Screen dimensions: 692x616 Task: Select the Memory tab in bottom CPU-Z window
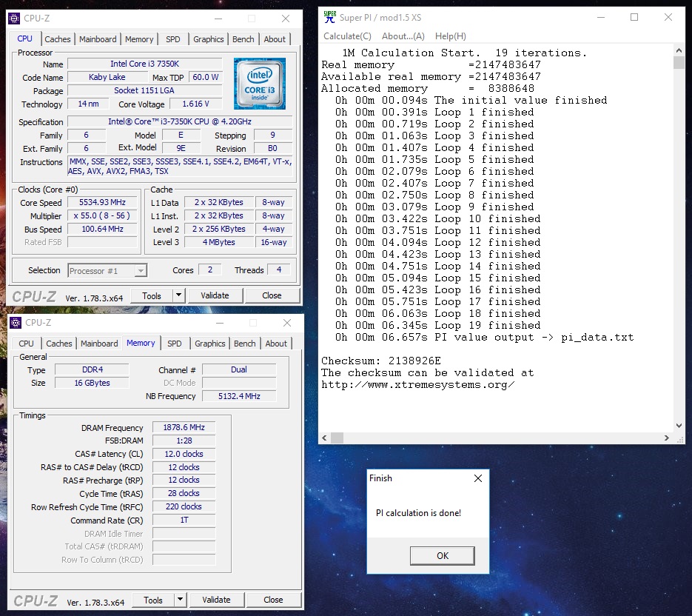coord(141,343)
